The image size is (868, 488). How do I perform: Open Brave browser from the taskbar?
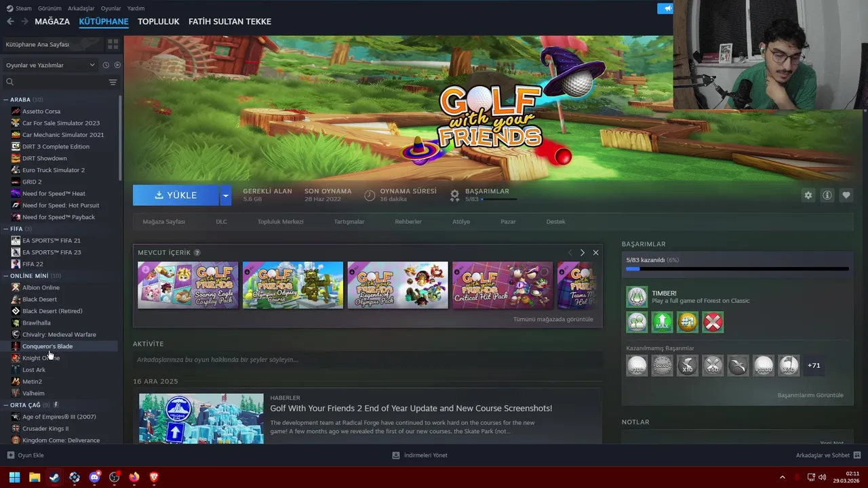[154, 477]
